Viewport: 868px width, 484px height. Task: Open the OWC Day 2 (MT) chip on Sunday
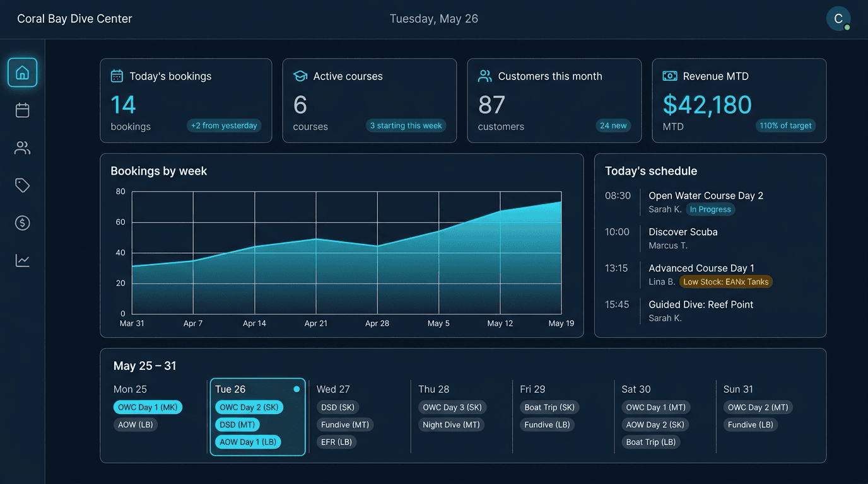coord(758,407)
